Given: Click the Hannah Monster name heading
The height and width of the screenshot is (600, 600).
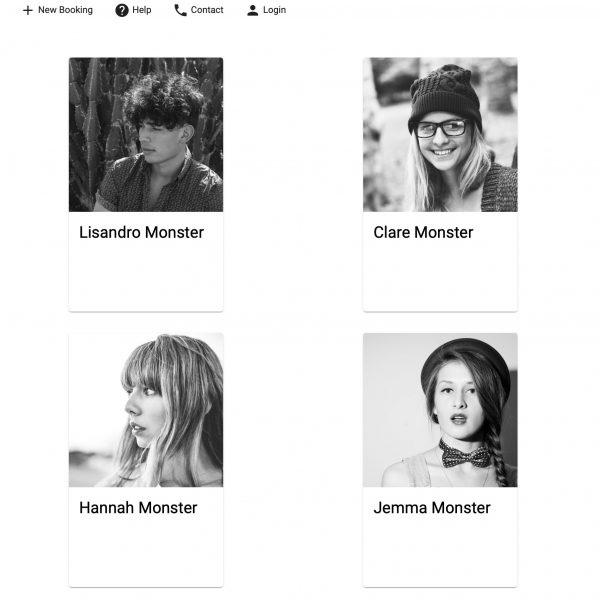Looking at the screenshot, I should [138, 508].
